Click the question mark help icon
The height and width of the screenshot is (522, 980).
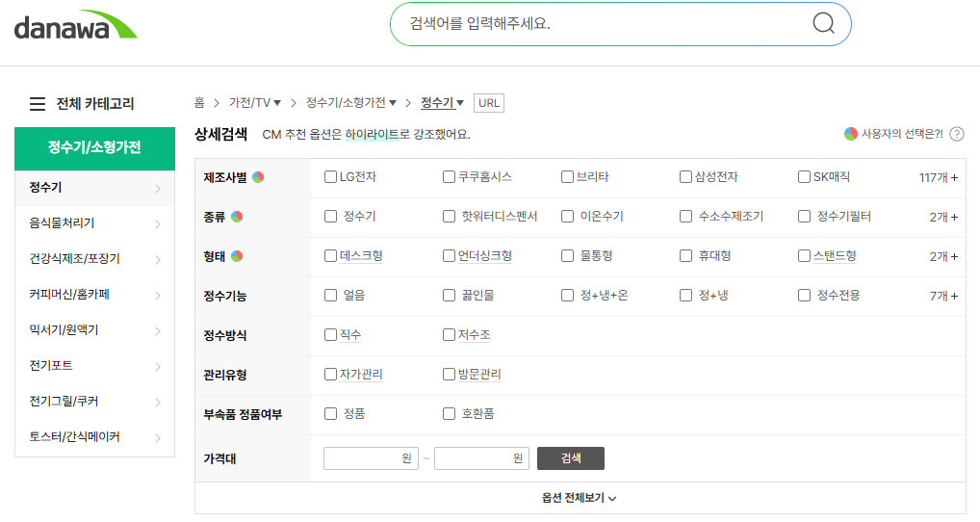956,134
